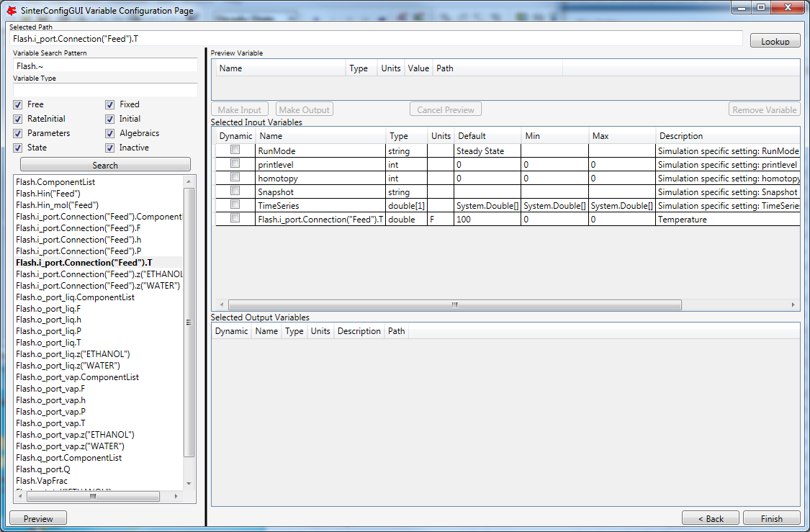Click variable list horizontal scrollbar right arrow
This screenshot has height=532, width=810.
click(176, 496)
